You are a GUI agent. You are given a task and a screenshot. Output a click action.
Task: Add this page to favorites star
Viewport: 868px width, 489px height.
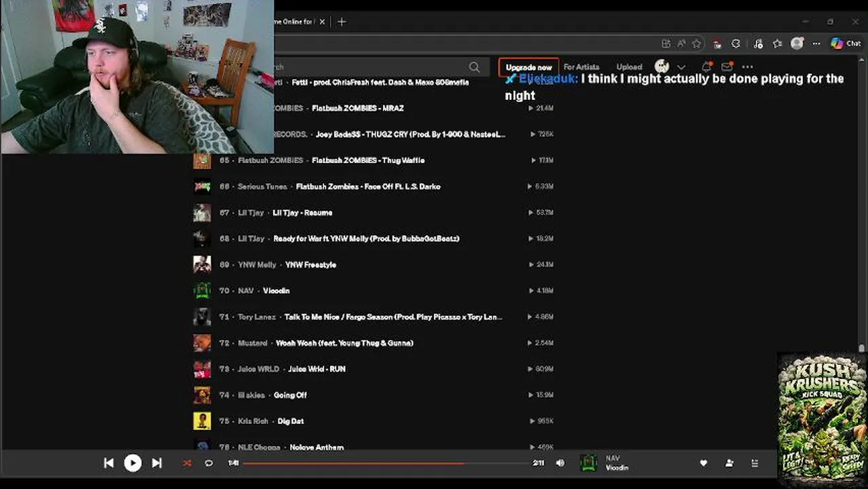click(x=696, y=43)
